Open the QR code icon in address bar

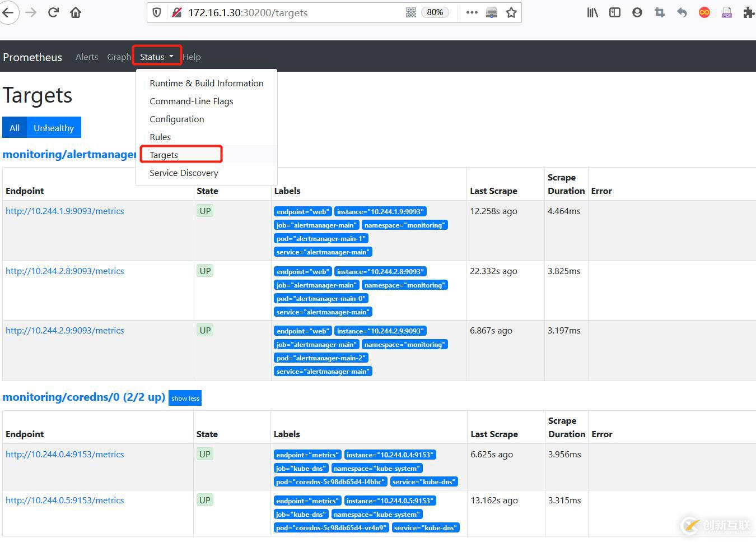click(411, 12)
